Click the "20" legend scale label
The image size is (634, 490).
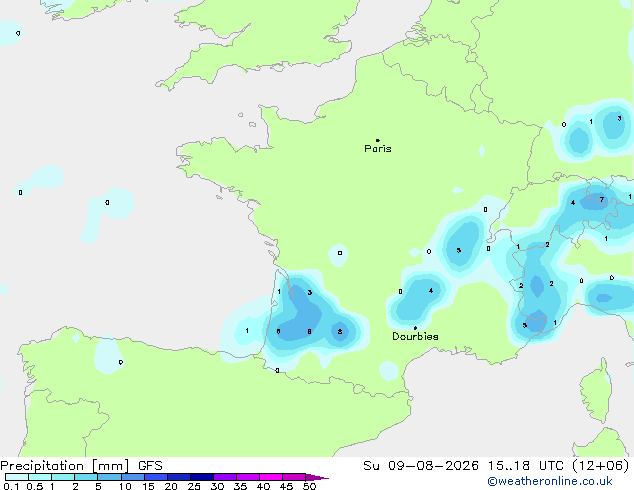[x=171, y=486]
